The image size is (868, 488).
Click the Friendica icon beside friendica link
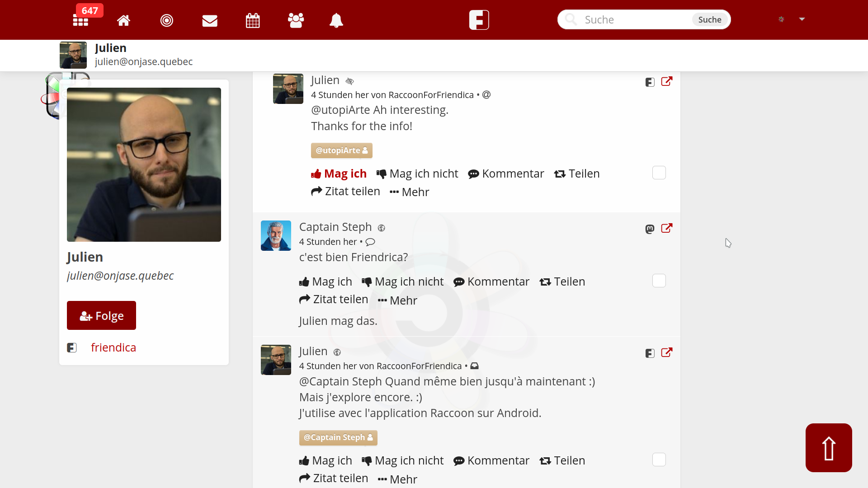[72, 347]
